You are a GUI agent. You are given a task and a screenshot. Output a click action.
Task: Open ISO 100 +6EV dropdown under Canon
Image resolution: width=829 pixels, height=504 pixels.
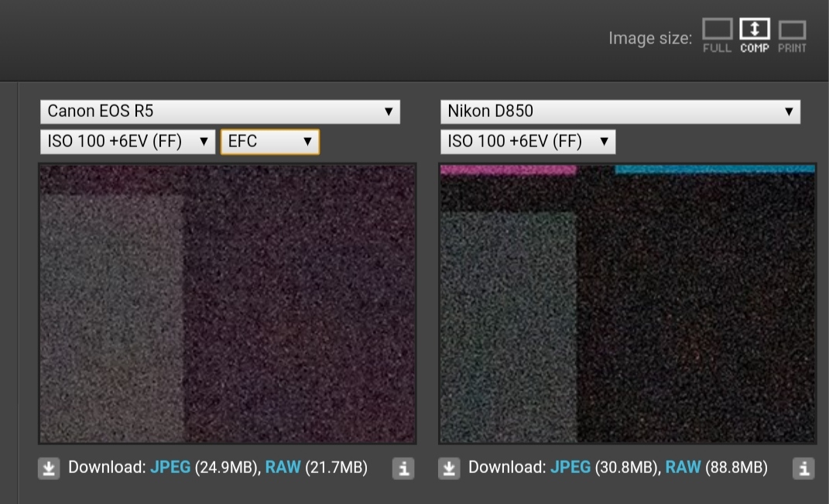pyautogui.click(x=128, y=142)
